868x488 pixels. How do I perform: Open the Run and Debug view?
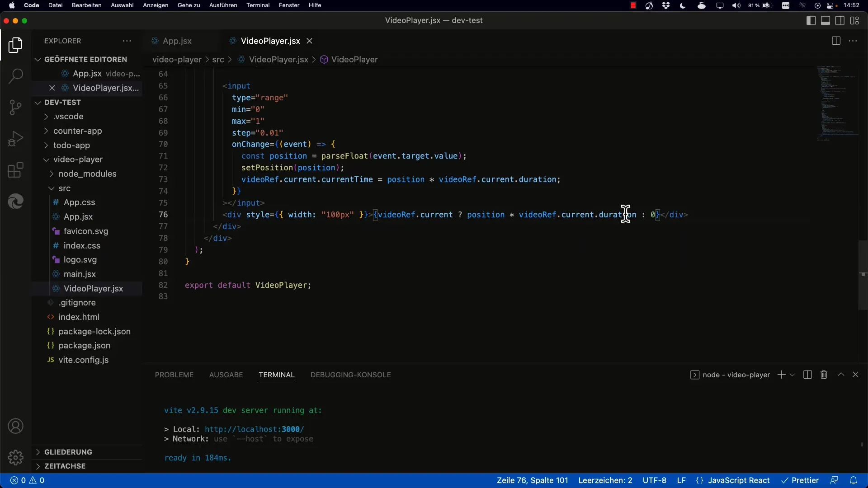(15, 138)
